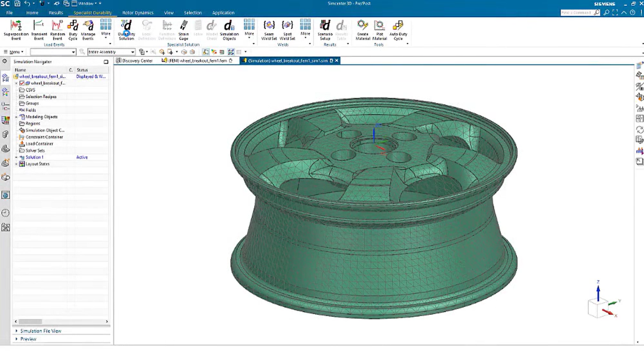Open Simulation Objects

coord(229,30)
